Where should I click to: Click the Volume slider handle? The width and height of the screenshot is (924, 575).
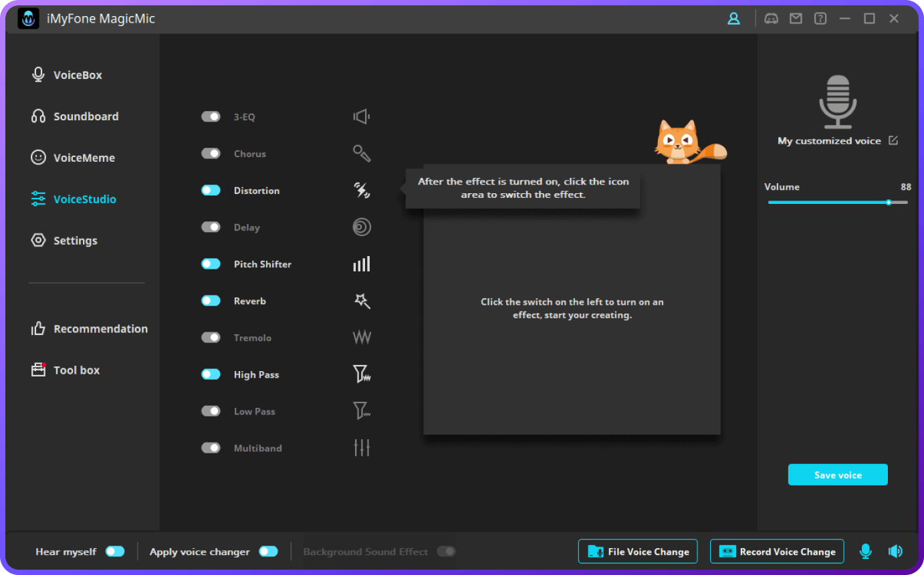(x=889, y=202)
